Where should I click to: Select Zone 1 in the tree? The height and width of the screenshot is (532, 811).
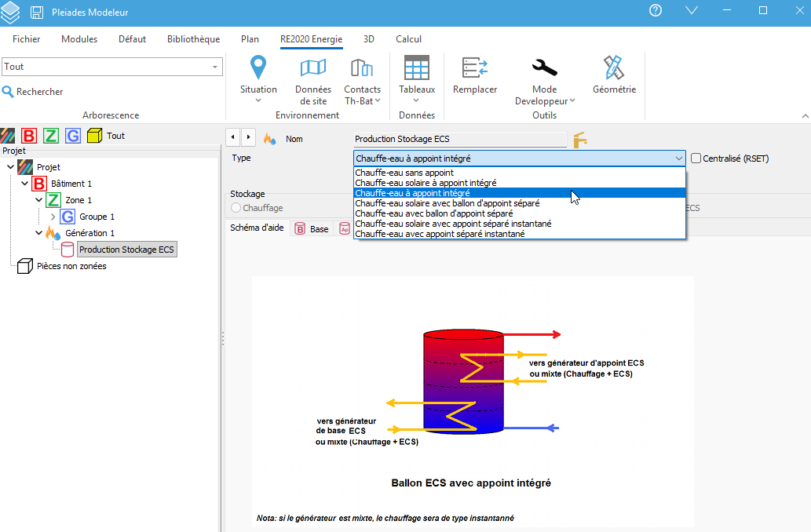click(x=78, y=200)
